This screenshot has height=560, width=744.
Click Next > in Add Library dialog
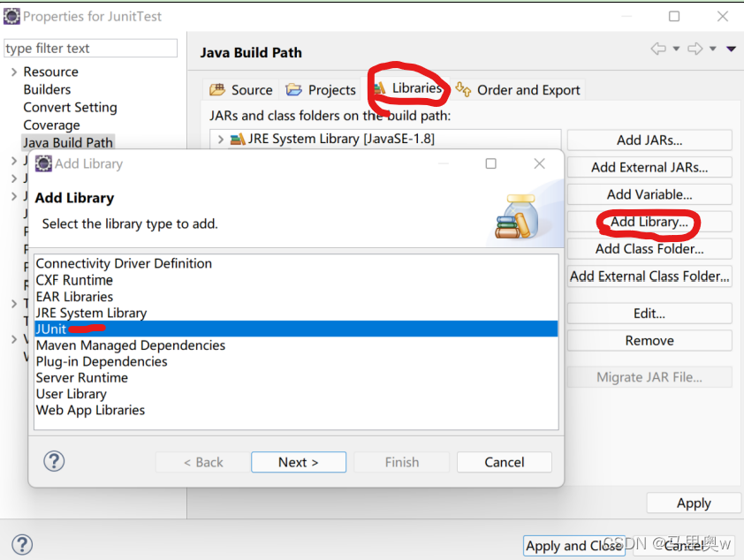299,462
